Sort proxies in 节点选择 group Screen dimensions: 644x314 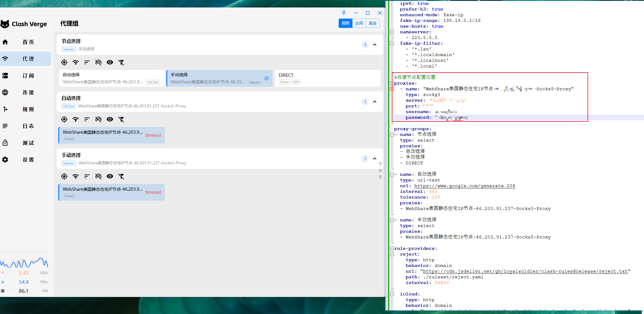tap(87, 62)
